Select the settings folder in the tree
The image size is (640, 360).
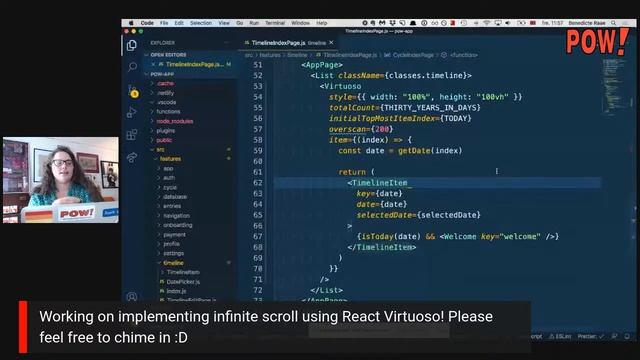[x=173, y=253]
